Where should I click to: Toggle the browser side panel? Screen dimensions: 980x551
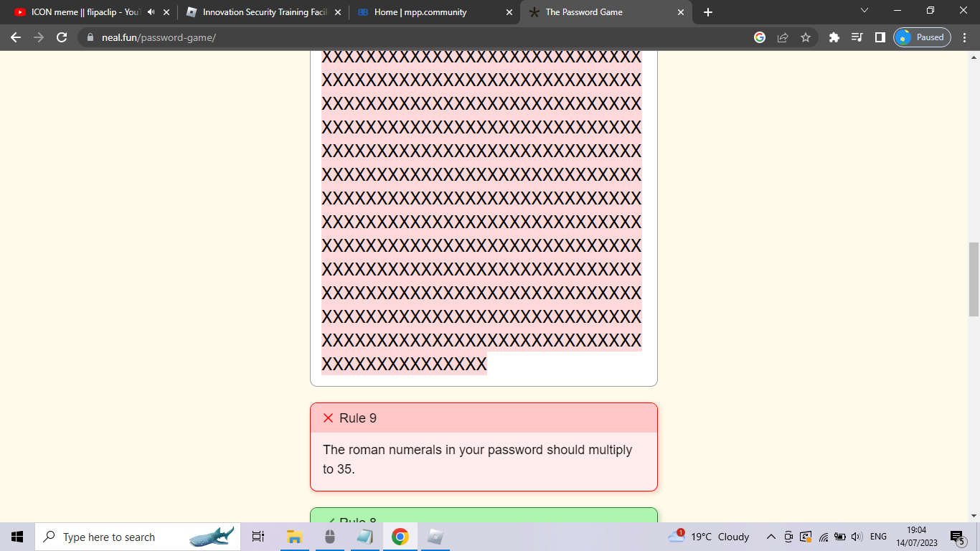pyautogui.click(x=880, y=37)
